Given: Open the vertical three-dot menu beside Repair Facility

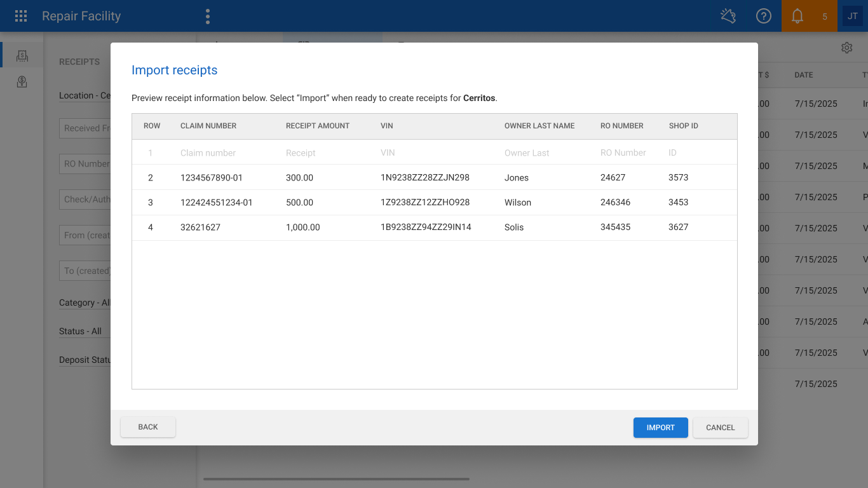Looking at the screenshot, I should point(208,17).
